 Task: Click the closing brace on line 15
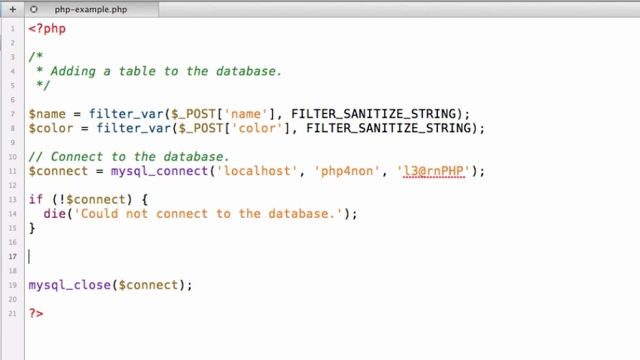click(x=32, y=228)
